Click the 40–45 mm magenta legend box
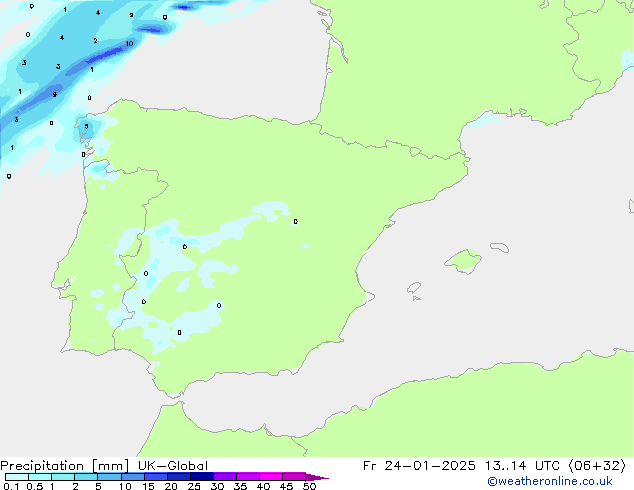 click(x=271, y=477)
